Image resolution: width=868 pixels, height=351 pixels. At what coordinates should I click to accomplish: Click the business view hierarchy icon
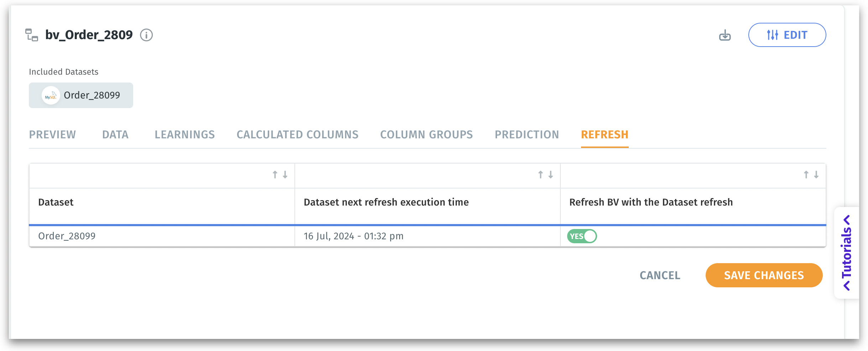(x=32, y=35)
